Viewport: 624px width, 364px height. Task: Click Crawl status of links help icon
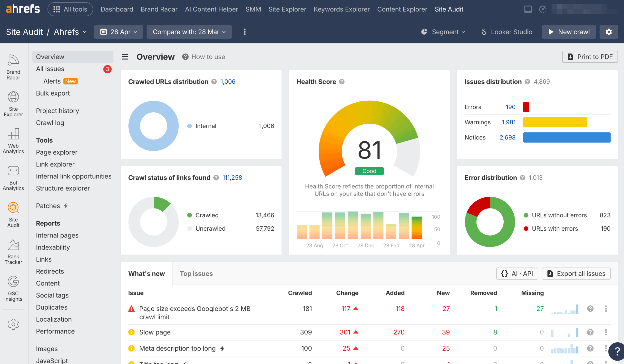point(216,177)
